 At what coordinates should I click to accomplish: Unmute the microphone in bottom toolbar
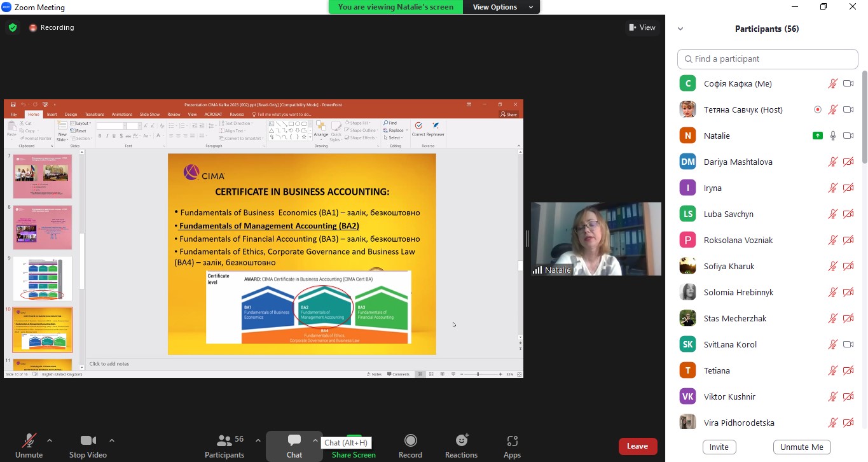click(x=29, y=441)
